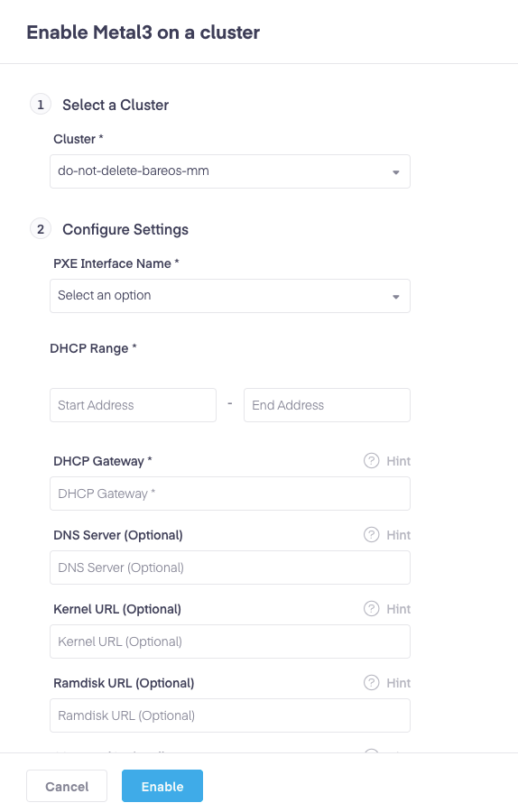518x812 pixels.
Task: Click the Enable button
Action: 162,786
